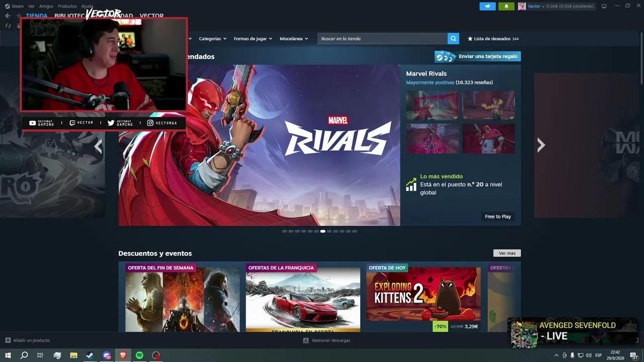Open the Amigos menu

click(46, 6)
